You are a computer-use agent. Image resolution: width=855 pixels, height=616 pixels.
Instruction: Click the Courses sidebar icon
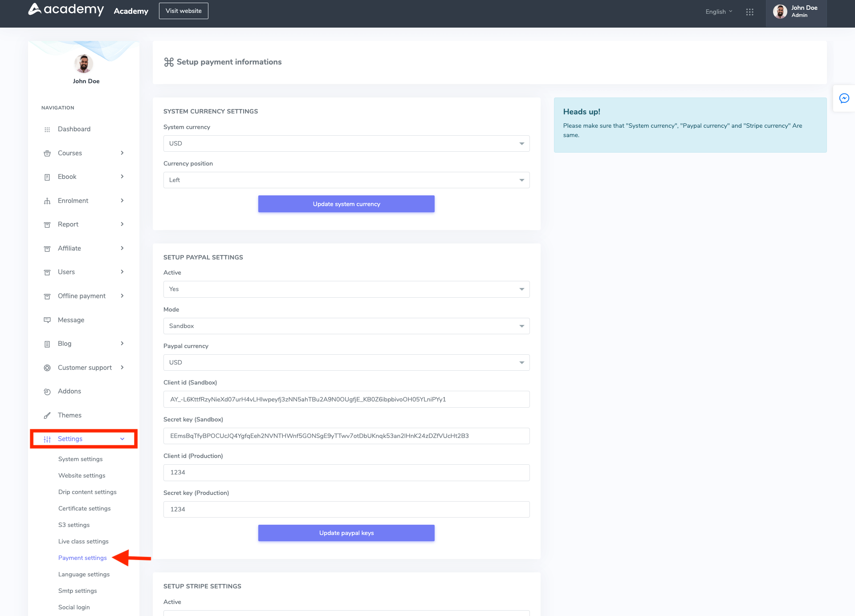click(x=47, y=153)
